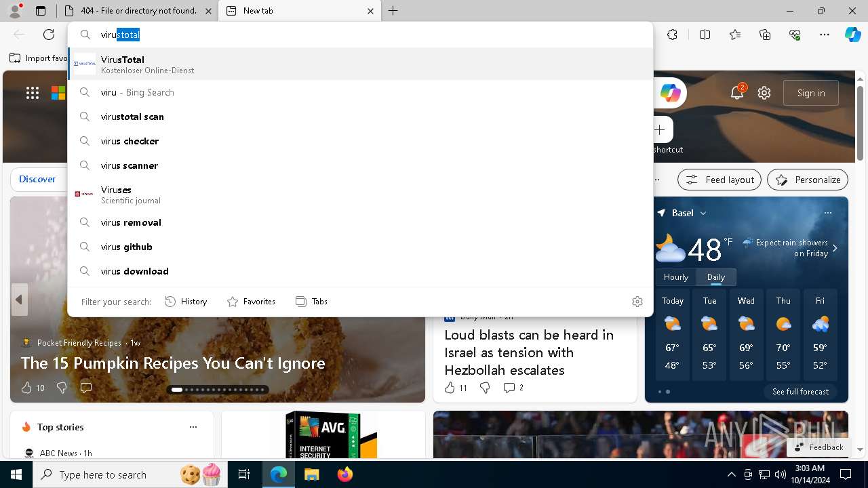The image size is (868, 488).
Task: Open the page settings gear icon
Action: point(764,93)
